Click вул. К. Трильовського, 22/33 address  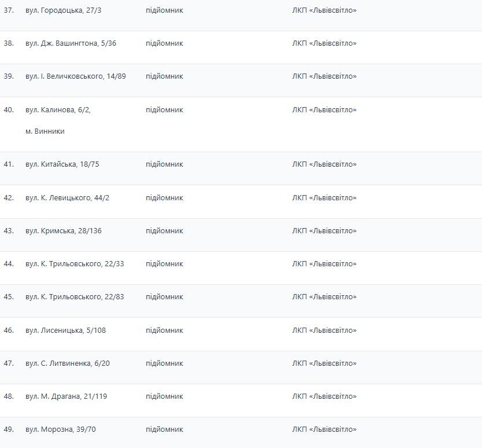[75, 264]
